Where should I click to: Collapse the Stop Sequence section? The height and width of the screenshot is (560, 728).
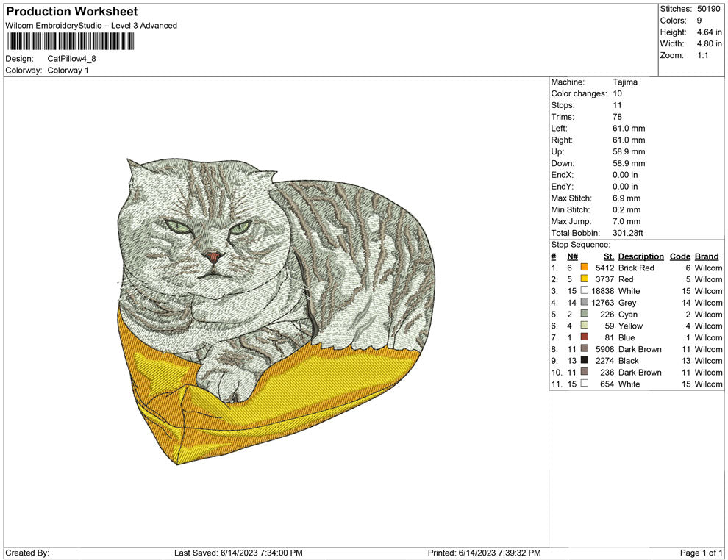tap(579, 244)
